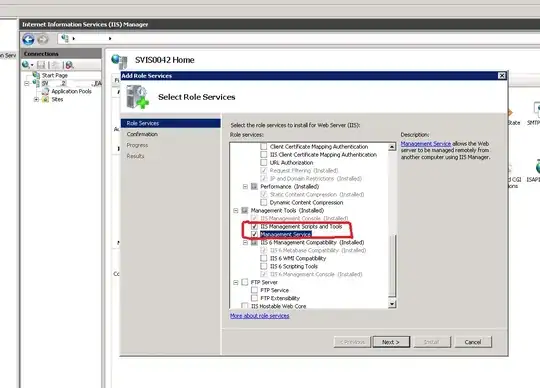
Task: Collapse the Management Tools (Installed) node
Action: [x=236, y=210]
